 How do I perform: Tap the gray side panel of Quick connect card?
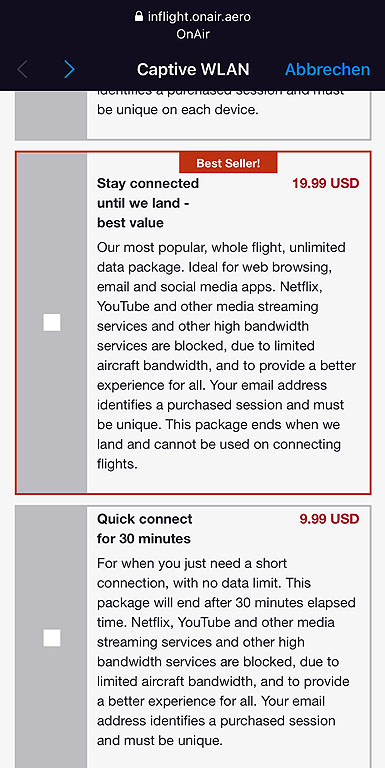(51, 637)
